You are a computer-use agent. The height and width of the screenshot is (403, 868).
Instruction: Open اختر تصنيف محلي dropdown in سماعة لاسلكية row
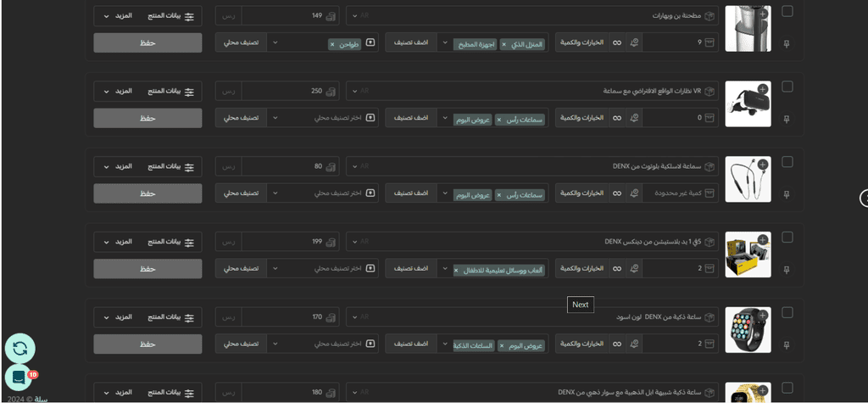coord(323,193)
